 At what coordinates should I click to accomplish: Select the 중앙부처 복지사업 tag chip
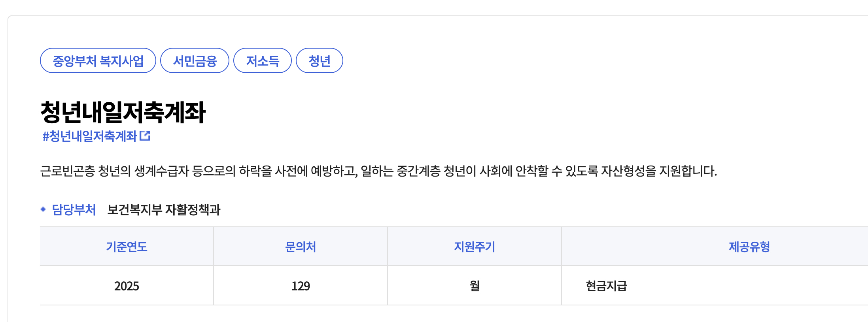(98, 60)
